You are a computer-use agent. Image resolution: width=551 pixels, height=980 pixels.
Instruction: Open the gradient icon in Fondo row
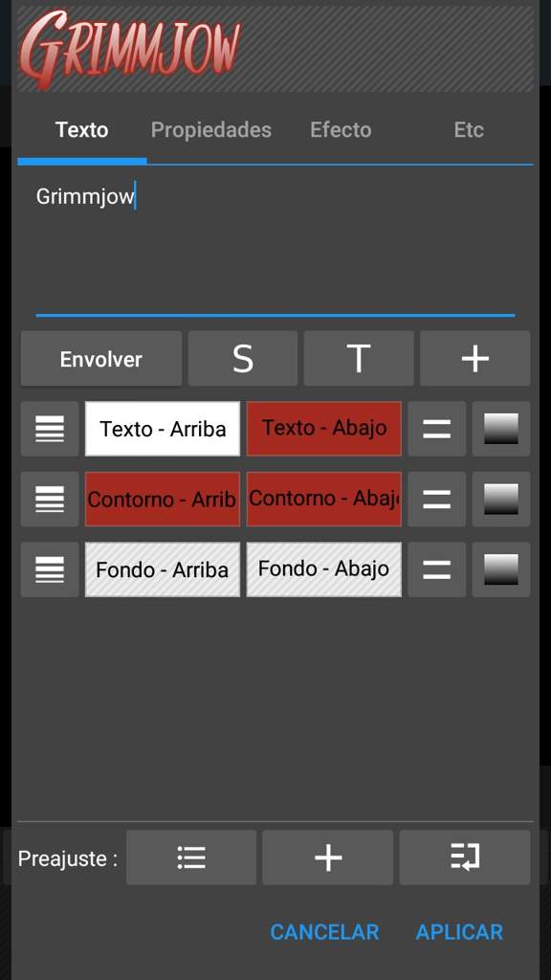(x=501, y=569)
